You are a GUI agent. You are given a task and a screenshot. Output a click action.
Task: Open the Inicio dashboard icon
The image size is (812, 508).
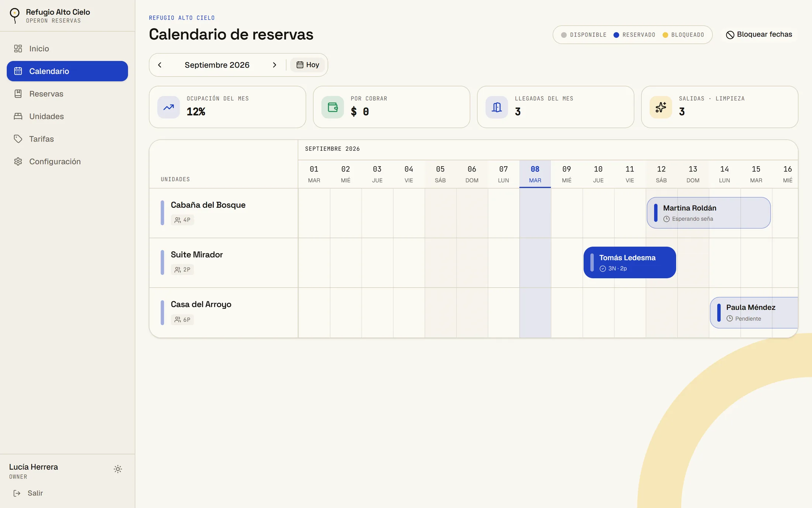tap(18, 48)
